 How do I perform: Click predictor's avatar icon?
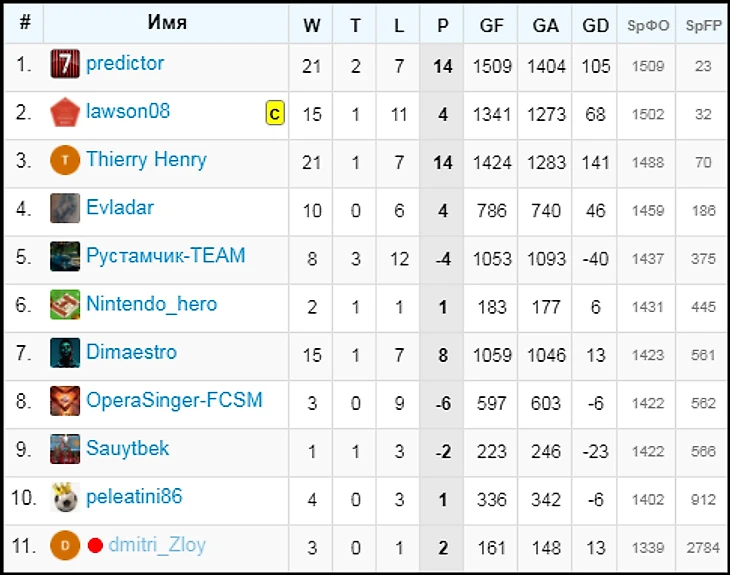point(65,64)
